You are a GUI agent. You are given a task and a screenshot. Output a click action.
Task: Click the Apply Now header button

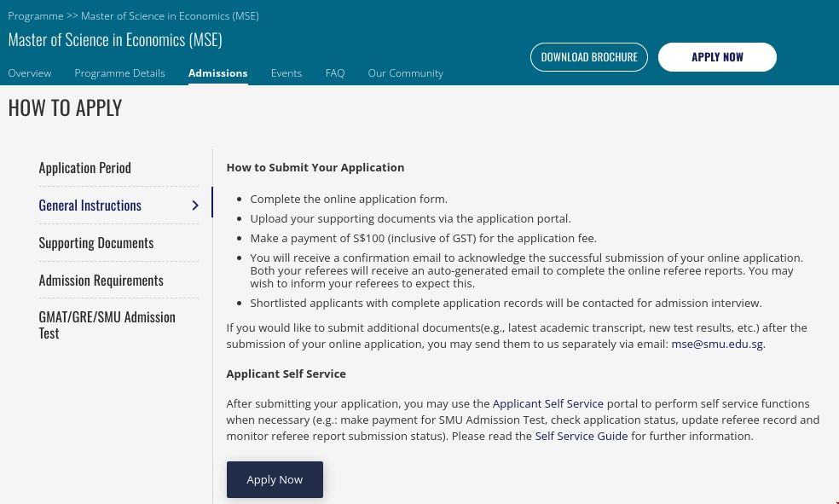point(717,57)
